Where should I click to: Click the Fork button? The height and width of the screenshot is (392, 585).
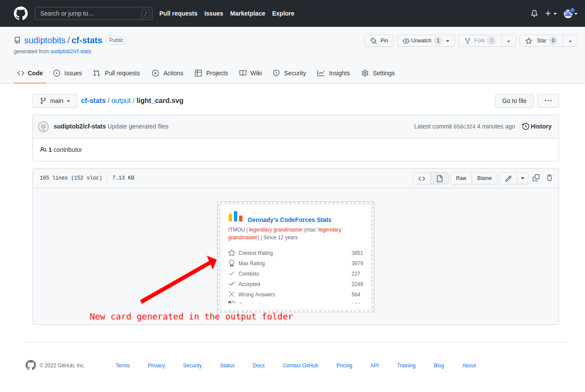pos(480,41)
